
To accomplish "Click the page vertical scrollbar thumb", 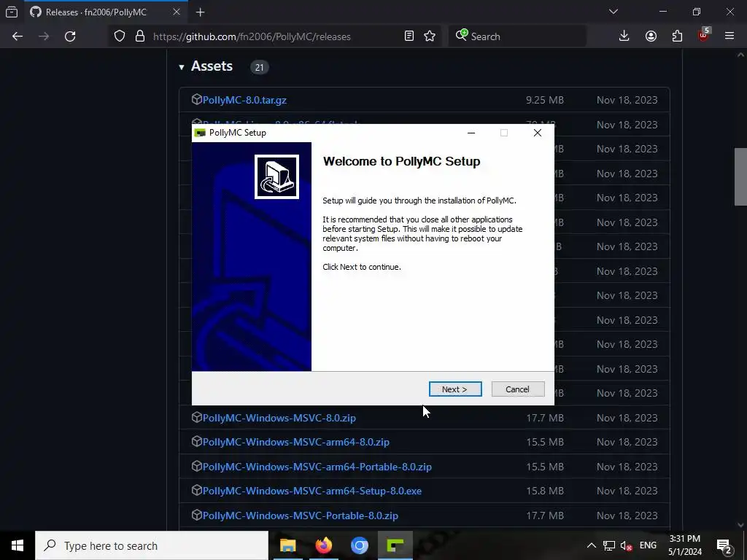I will click(x=740, y=176).
